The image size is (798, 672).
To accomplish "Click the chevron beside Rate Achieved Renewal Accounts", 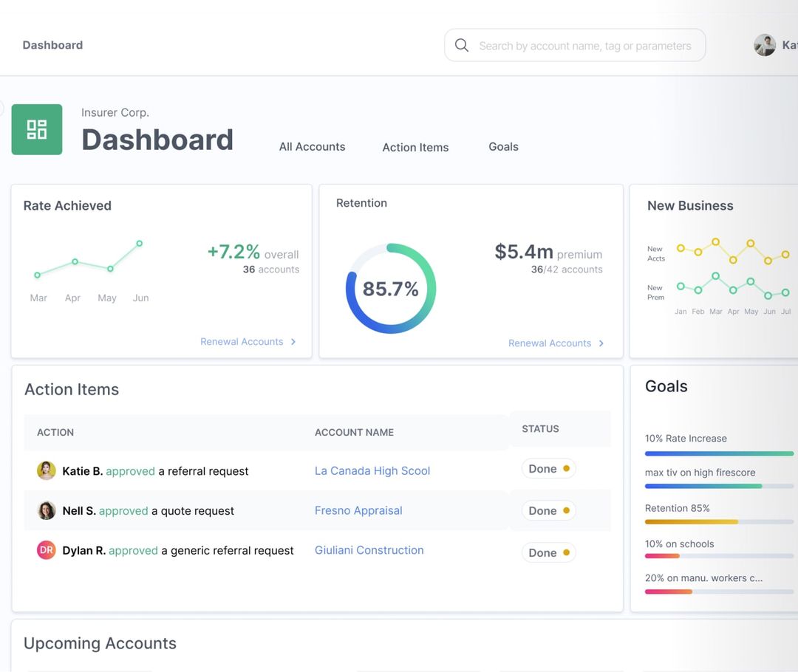I will pos(293,342).
